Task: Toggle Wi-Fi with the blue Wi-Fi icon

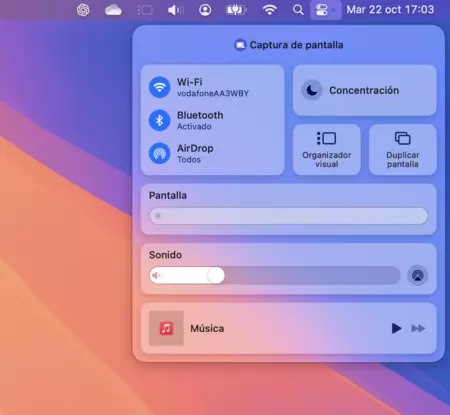Action: (159, 87)
